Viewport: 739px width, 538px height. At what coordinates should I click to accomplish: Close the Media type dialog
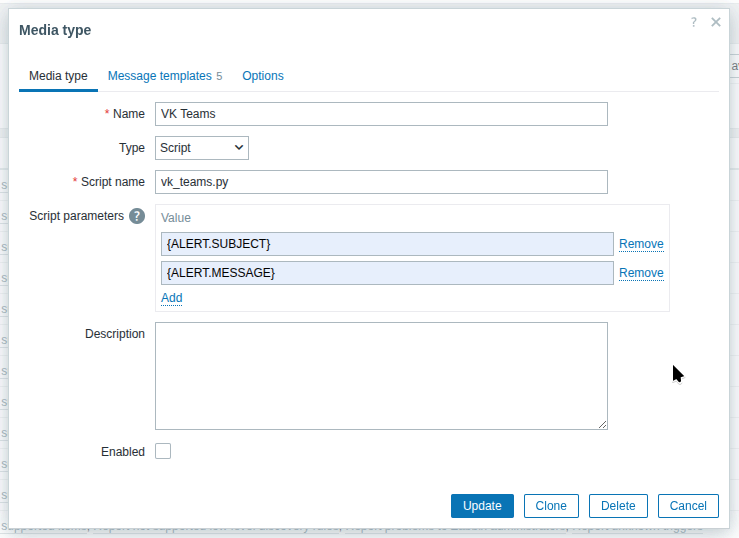click(716, 22)
